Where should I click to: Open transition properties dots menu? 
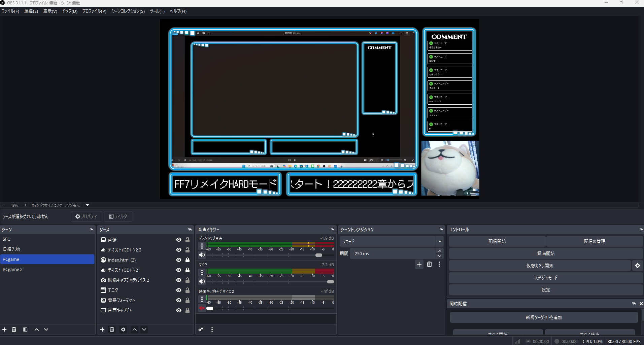439,264
